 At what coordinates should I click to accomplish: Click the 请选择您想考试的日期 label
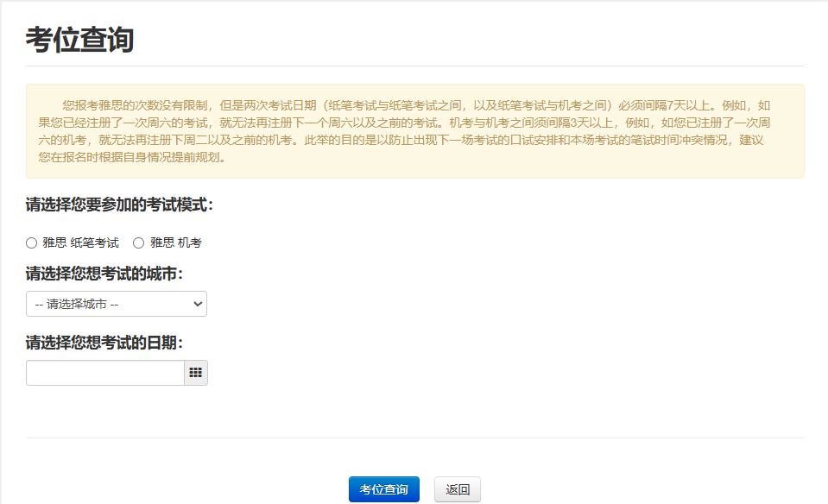tap(104, 343)
